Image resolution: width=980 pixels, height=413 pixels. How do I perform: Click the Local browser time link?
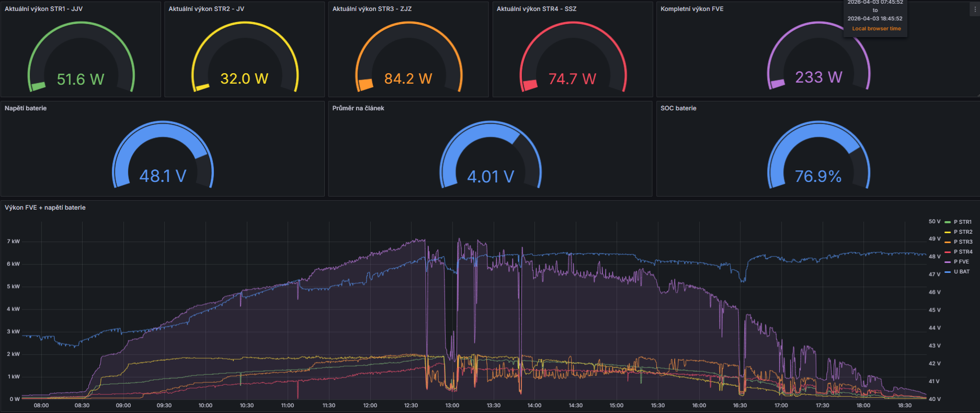[x=876, y=29]
